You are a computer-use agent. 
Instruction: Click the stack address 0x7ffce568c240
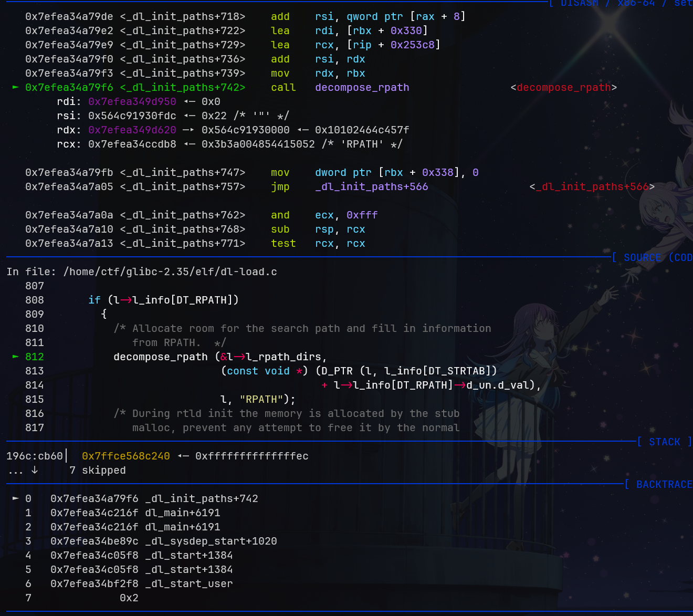point(125,456)
